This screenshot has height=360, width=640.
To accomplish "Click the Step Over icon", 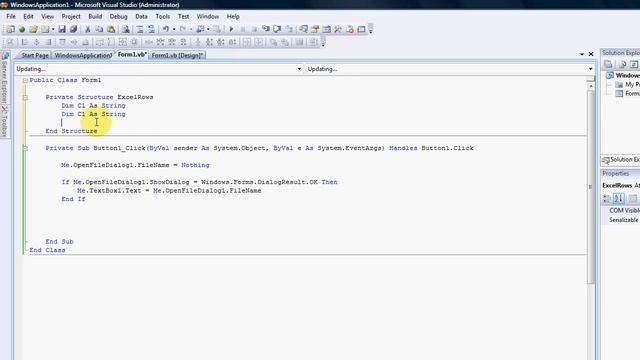I will point(277,29).
